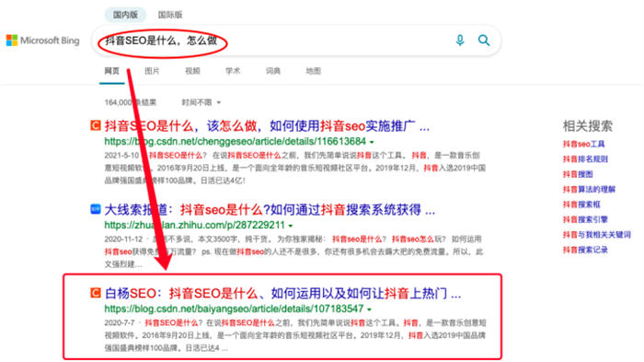Open related search 抖音排名规则
The width and height of the screenshot is (644, 362).
coord(585,158)
